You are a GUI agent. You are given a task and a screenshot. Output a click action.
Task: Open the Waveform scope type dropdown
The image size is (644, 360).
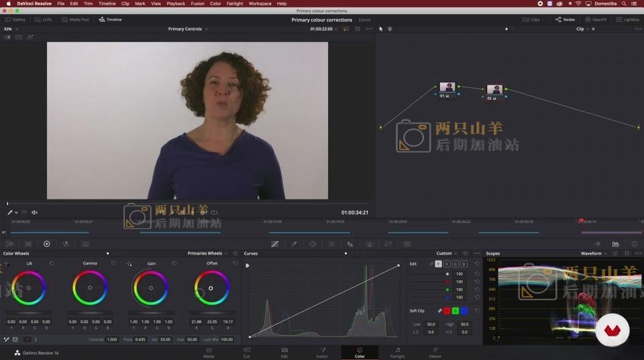point(594,254)
